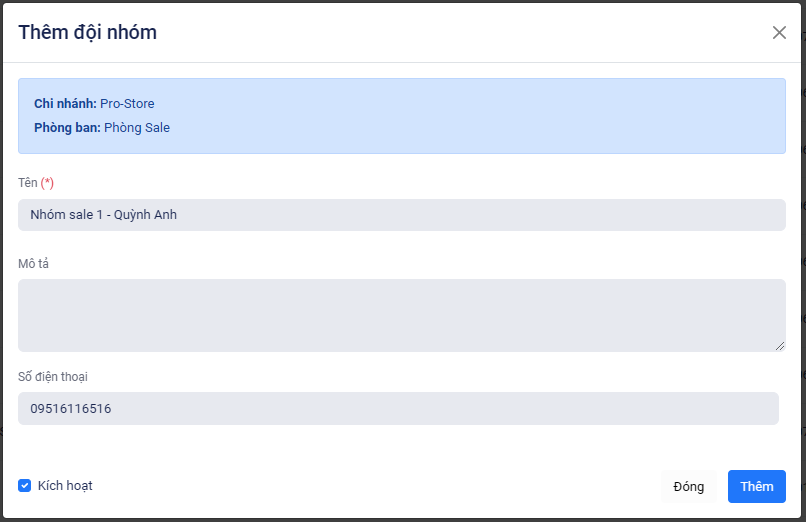Click inside the Mô tả text area
The height and width of the screenshot is (522, 806).
[x=401, y=315]
